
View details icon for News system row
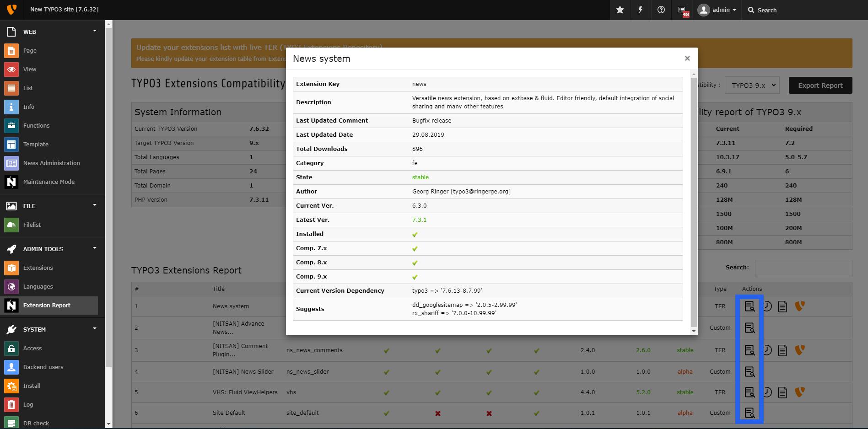coord(749,306)
